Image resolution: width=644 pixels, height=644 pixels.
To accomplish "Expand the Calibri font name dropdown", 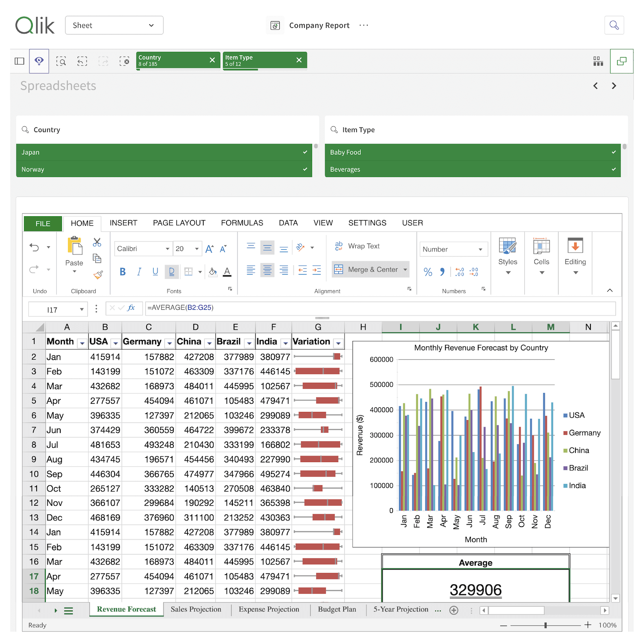I will pyautogui.click(x=167, y=249).
